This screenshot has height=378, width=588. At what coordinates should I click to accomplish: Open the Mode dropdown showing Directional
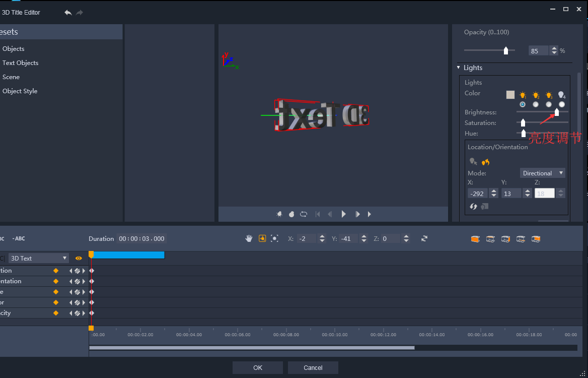[x=542, y=173]
